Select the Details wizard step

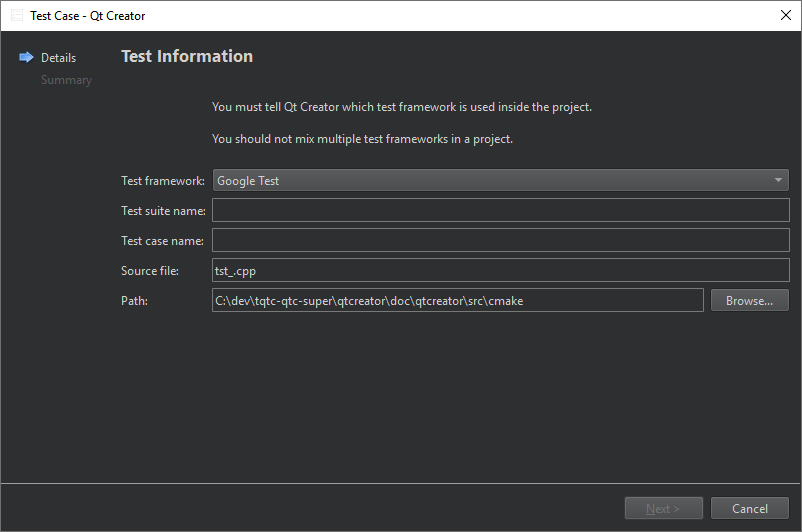click(x=58, y=58)
